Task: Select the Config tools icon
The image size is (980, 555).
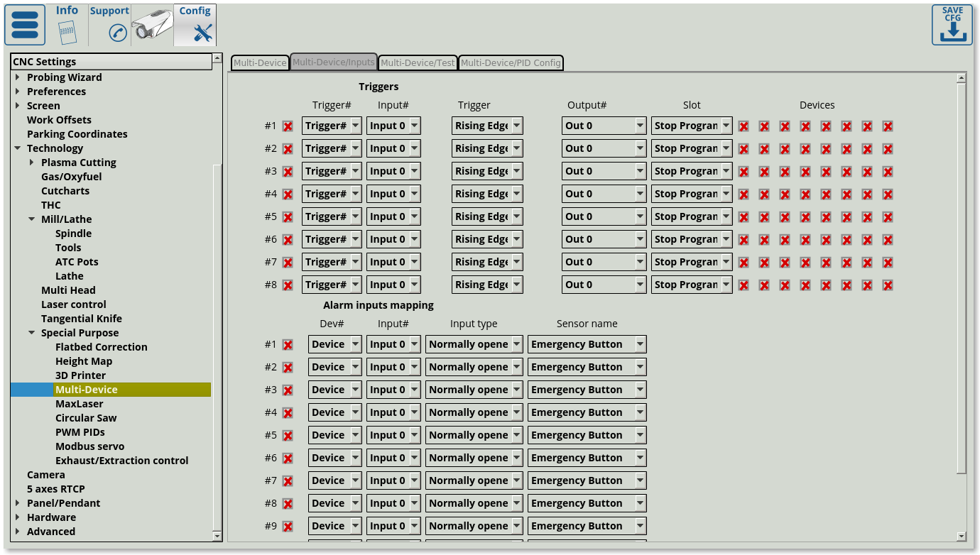Action: [202, 33]
